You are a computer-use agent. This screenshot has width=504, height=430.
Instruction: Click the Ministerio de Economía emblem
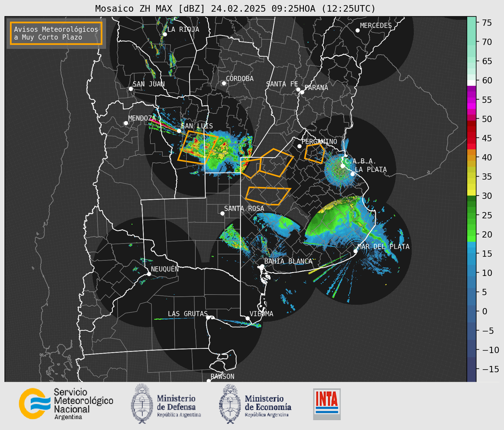pyautogui.click(x=229, y=404)
